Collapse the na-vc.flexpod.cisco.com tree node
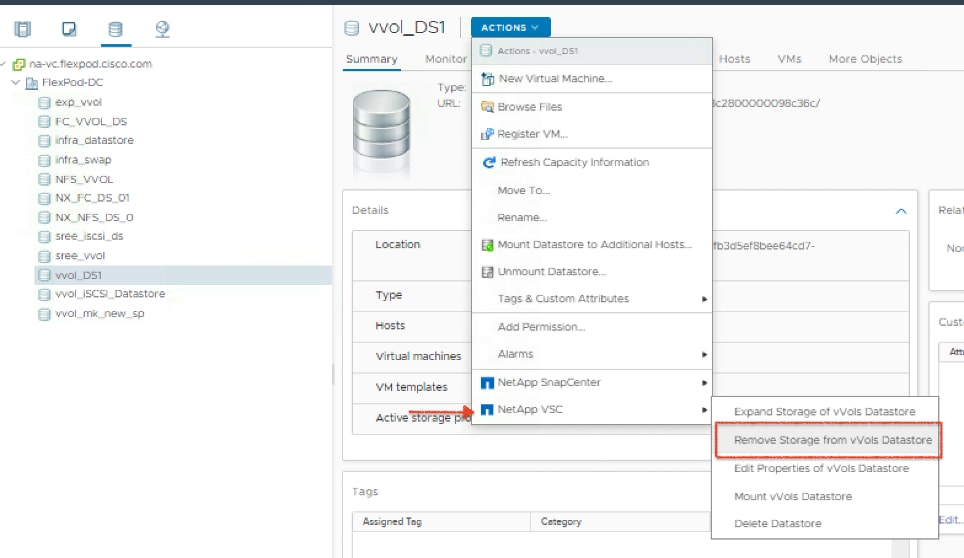This screenshot has height=558, width=964. 2,63
